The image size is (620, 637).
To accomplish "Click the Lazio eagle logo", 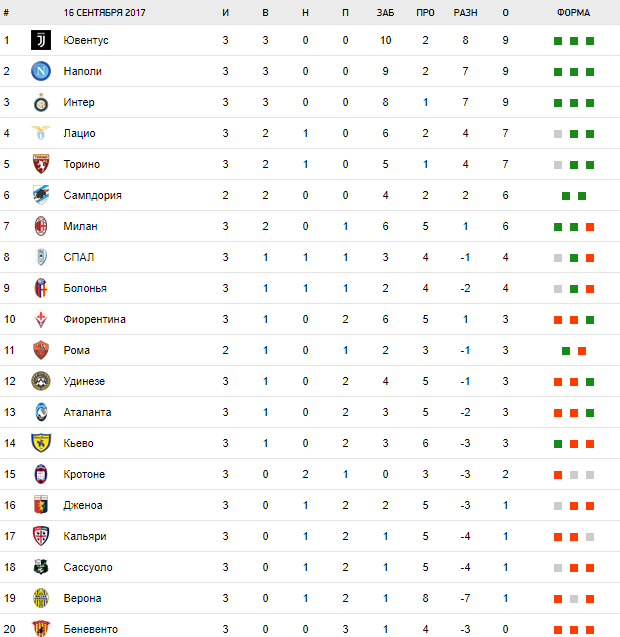I will point(41,133).
